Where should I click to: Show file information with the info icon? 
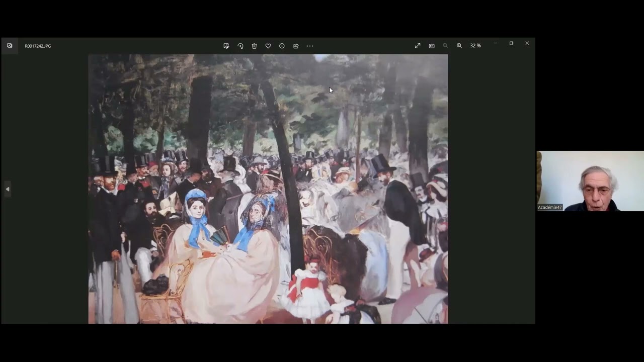tap(282, 46)
